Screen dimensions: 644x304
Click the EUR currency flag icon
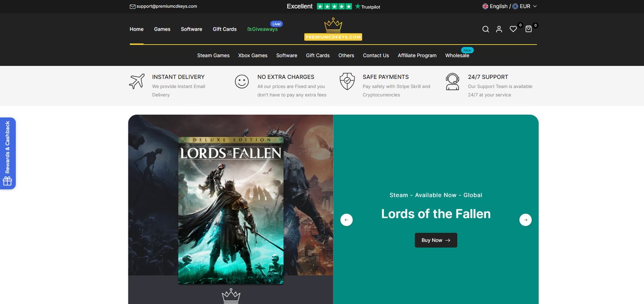coord(515,6)
